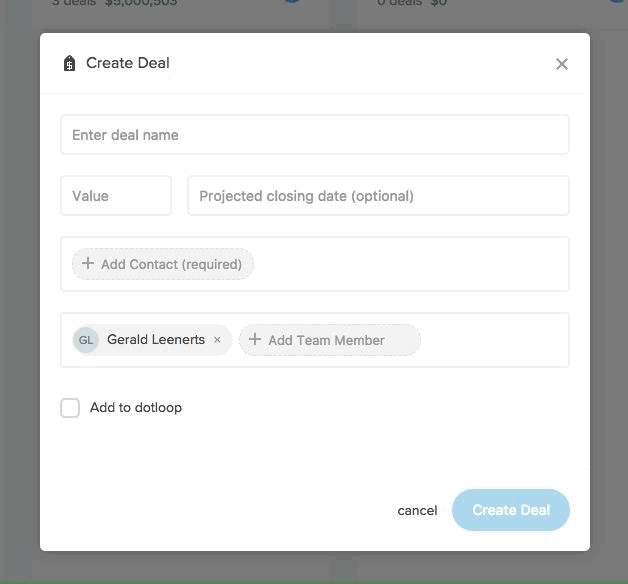
Task: Click the dimmed background left of the dialog
Action: click(19, 300)
